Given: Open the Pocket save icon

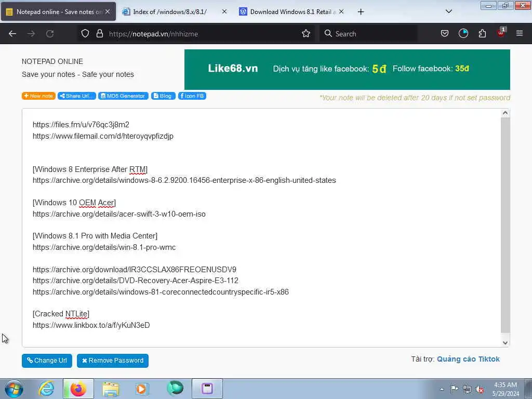Looking at the screenshot, I should pyautogui.click(x=445, y=34).
